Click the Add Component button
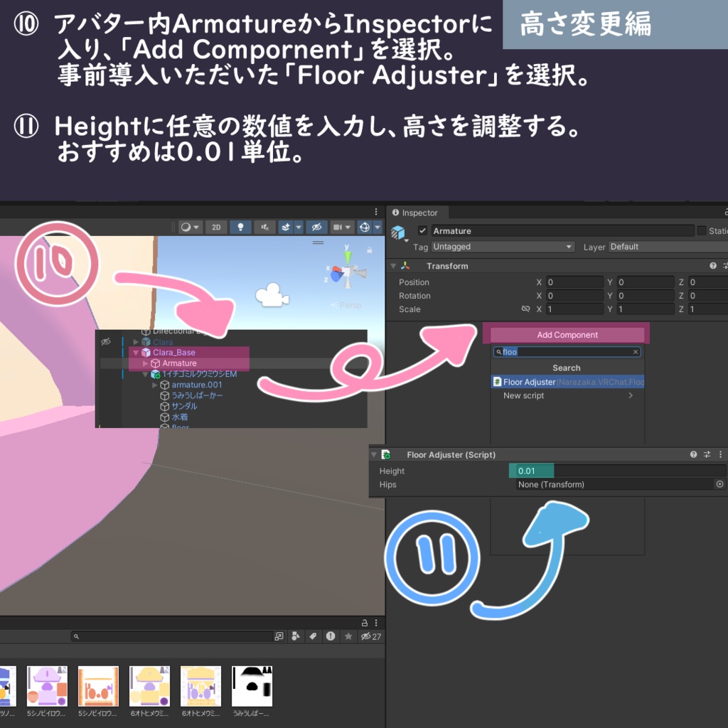The height and width of the screenshot is (728, 728). tap(566, 334)
